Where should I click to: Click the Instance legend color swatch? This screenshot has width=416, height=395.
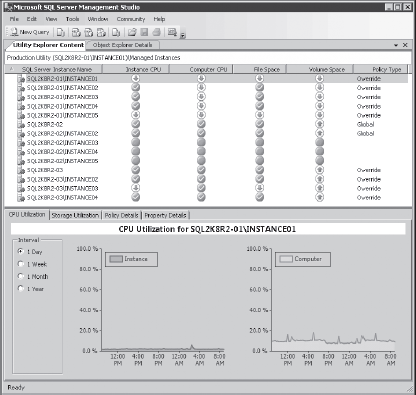tap(116, 259)
